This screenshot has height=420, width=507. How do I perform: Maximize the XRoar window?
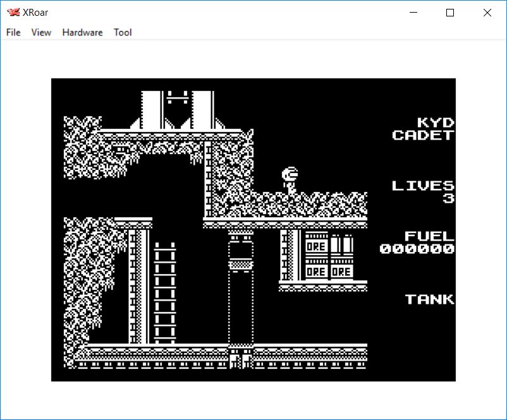tap(450, 13)
